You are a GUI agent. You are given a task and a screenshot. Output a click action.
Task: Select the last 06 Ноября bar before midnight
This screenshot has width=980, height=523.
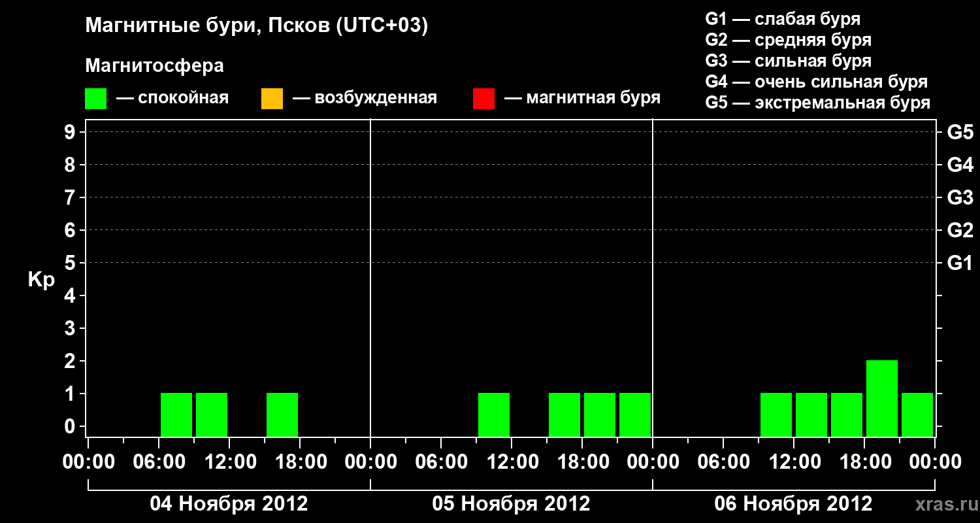917,414
